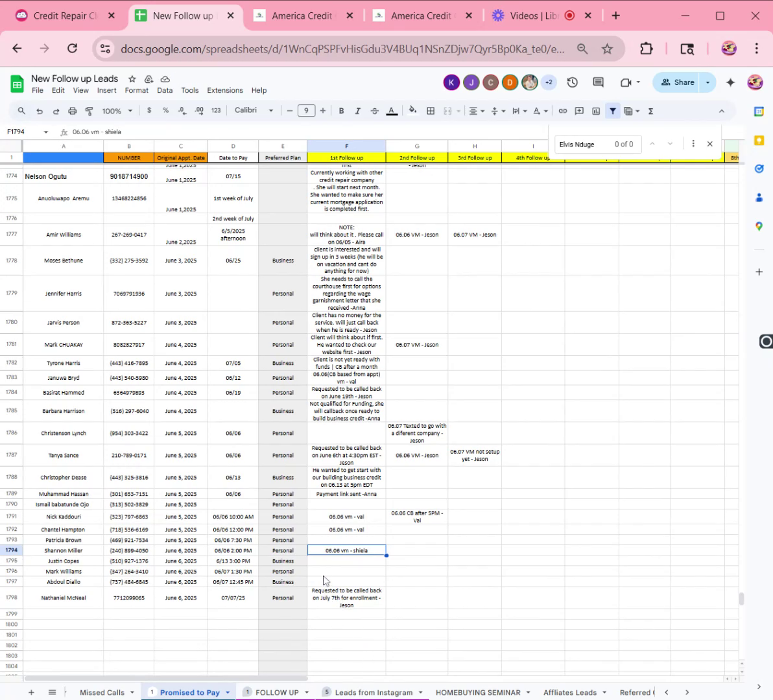Open the comments panel icon
This screenshot has width=773, height=700.
pyautogui.click(x=598, y=82)
